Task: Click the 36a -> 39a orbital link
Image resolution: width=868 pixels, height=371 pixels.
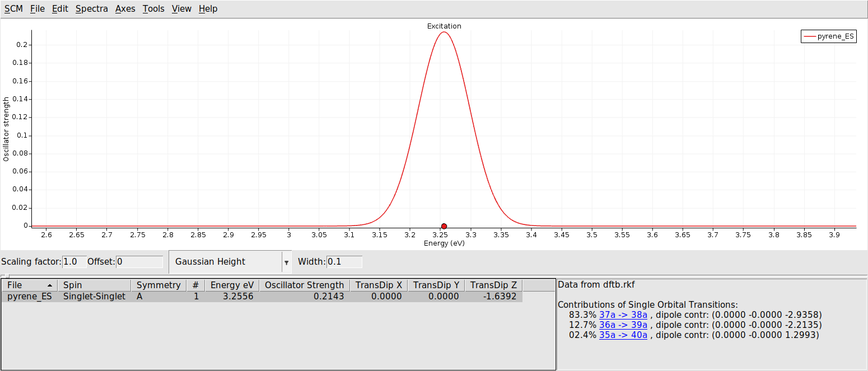Action: (x=623, y=325)
